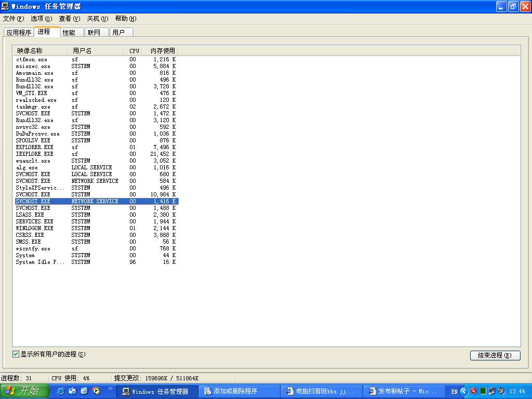Viewport: 532px width, 399px height.
Task: Select the DuDuProsvc.exe process row
Action: [96, 134]
